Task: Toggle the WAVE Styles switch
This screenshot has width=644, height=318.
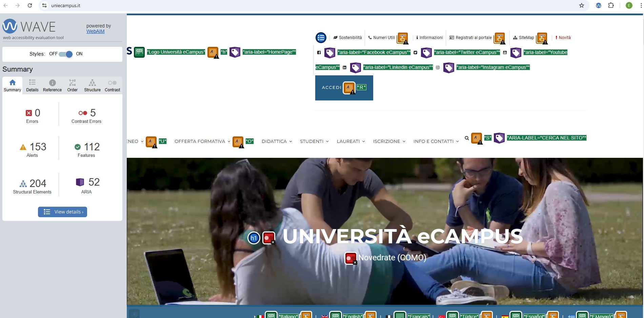Action: pos(65,54)
